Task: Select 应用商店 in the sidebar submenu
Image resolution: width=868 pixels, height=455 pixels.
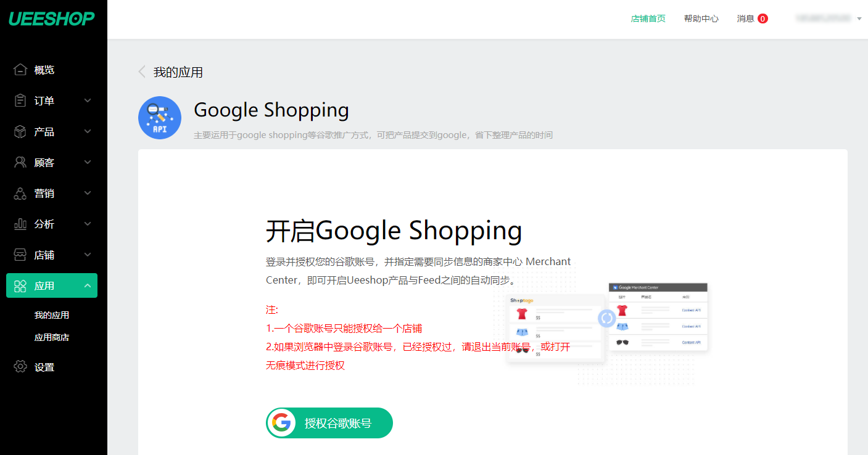Action: click(52, 337)
